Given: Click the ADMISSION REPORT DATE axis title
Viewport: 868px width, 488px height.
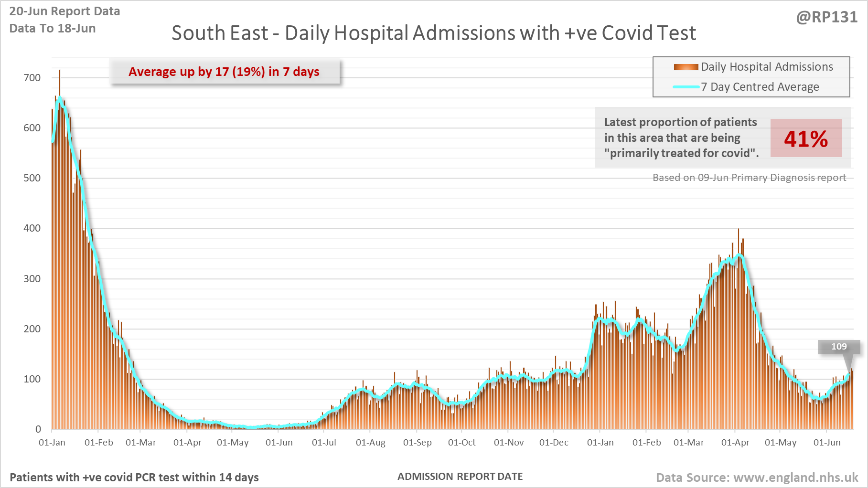Looking at the screenshot, I should pos(460,477).
